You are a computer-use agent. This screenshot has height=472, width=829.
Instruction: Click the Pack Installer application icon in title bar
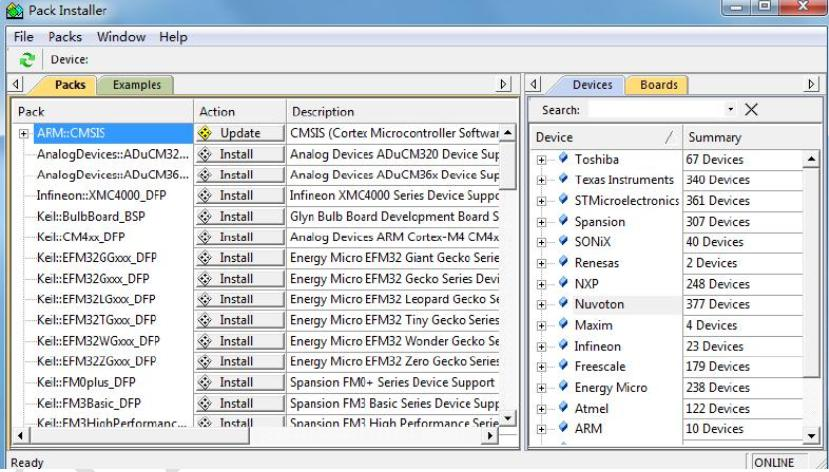15,10
